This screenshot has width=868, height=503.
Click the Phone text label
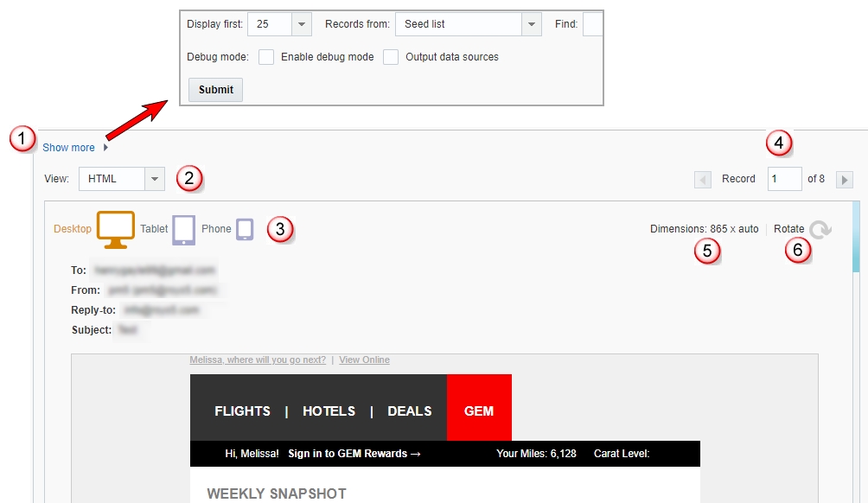pos(216,229)
